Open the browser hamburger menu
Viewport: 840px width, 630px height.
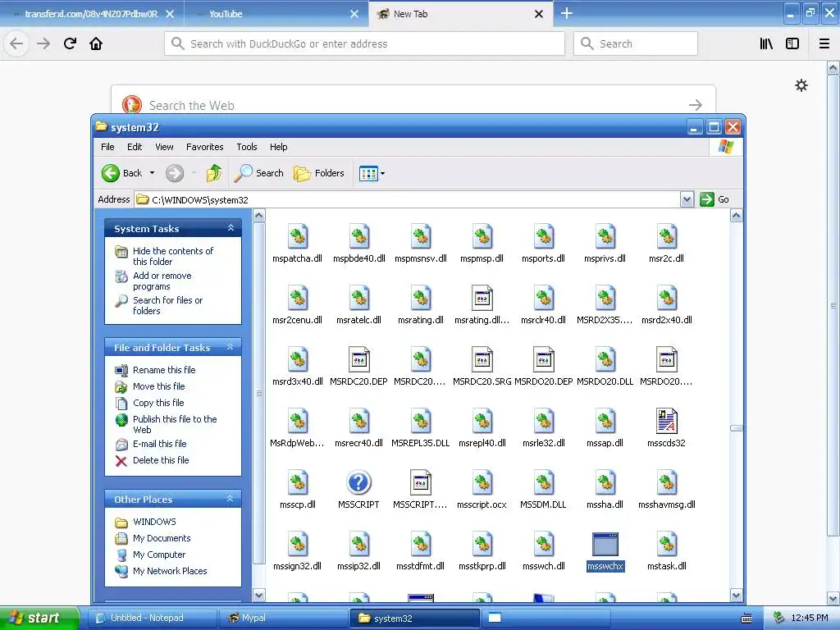click(x=824, y=43)
